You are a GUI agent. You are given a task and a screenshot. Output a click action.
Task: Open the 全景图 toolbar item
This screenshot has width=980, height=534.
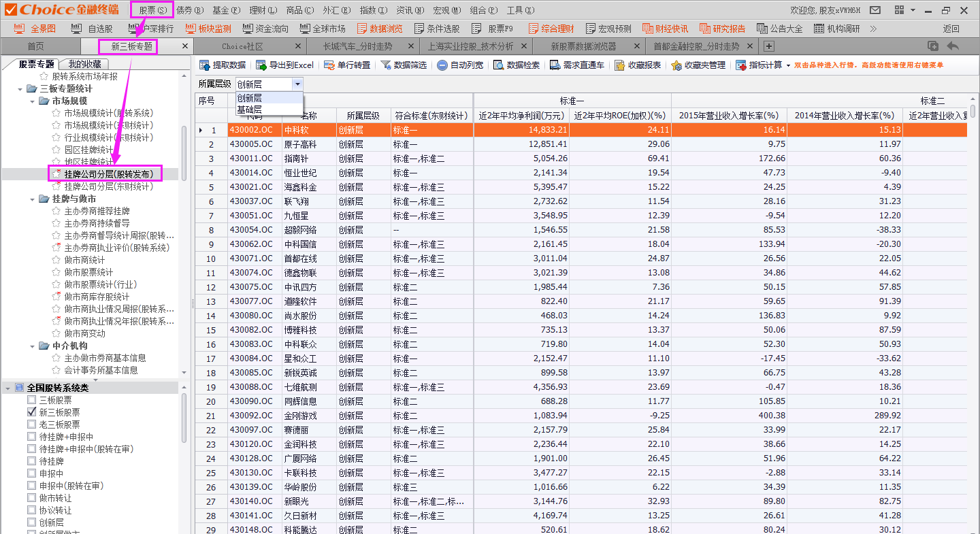(35, 29)
